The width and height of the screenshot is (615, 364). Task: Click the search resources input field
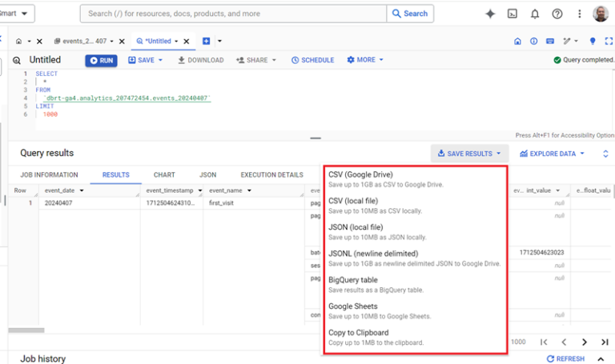coord(234,14)
